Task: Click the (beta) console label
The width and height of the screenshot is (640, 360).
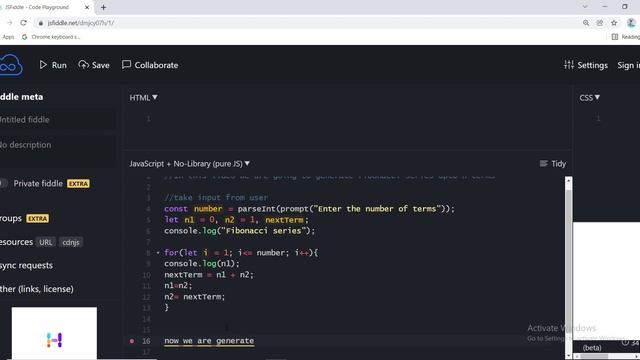Action: tap(592, 348)
